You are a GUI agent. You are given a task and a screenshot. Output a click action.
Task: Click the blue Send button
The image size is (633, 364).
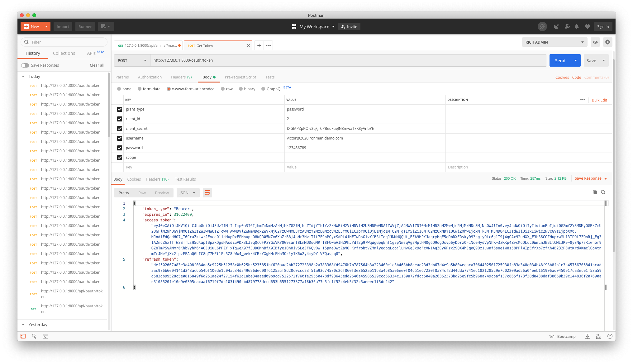point(560,60)
